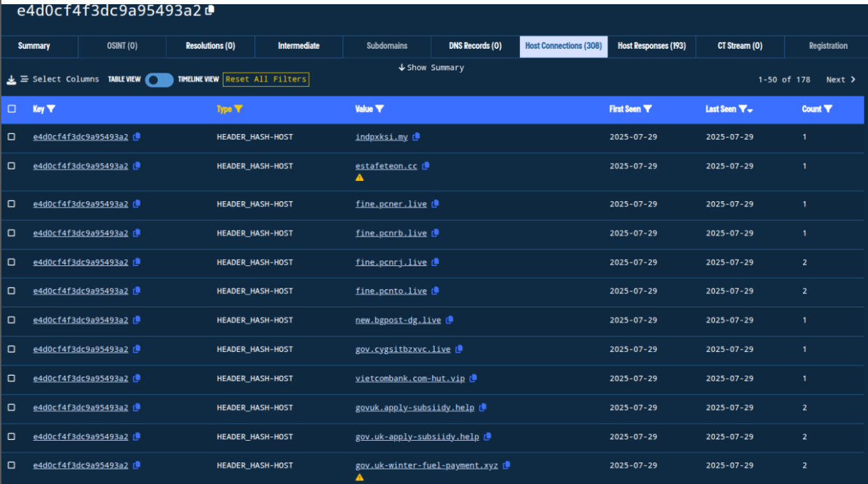
Task: Copy value indpxksi.my
Action: 416,137
